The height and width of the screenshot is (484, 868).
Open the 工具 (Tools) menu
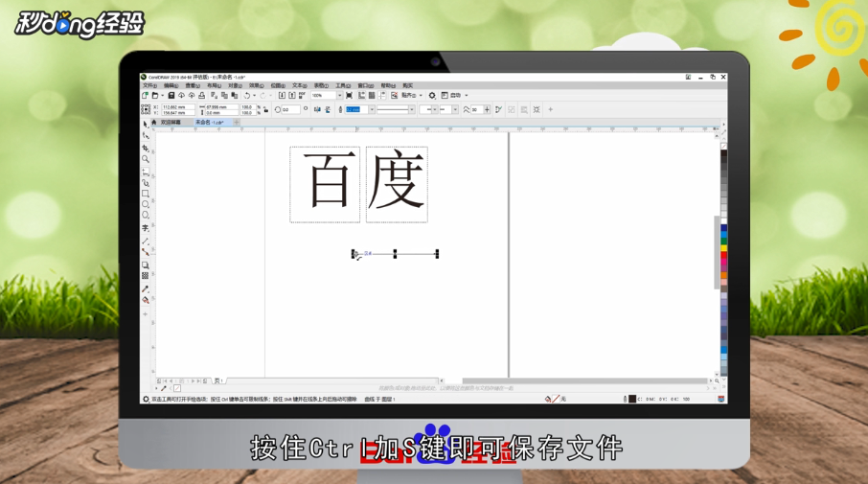click(x=343, y=86)
